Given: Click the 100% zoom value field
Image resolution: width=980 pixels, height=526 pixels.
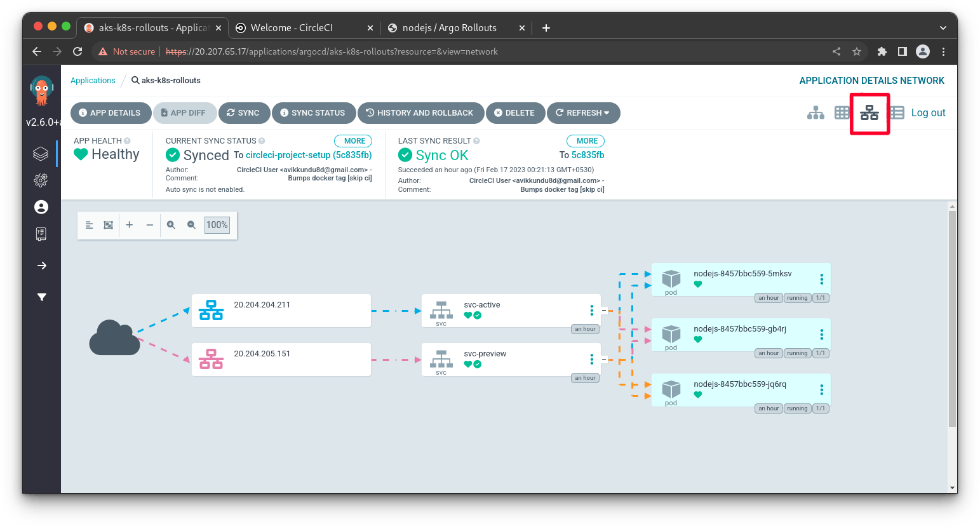Looking at the screenshot, I should click(x=217, y=224).
